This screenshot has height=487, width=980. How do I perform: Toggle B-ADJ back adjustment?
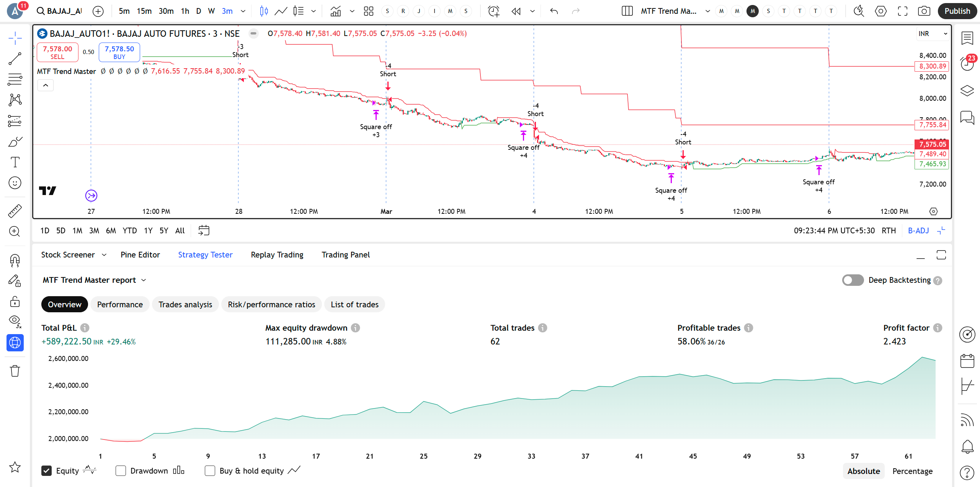pos(918,231)
